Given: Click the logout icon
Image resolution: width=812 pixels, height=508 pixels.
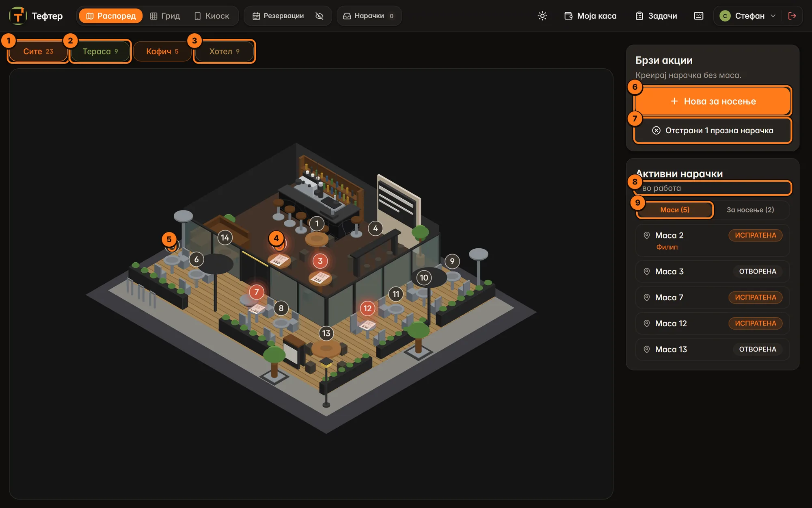Looking at the screenshot, I should click(792, 16).
